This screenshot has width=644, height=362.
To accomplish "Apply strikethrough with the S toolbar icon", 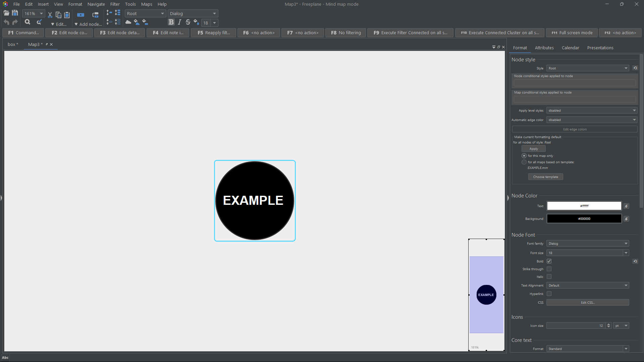I will pyautogui.click(x=188, y=22).
